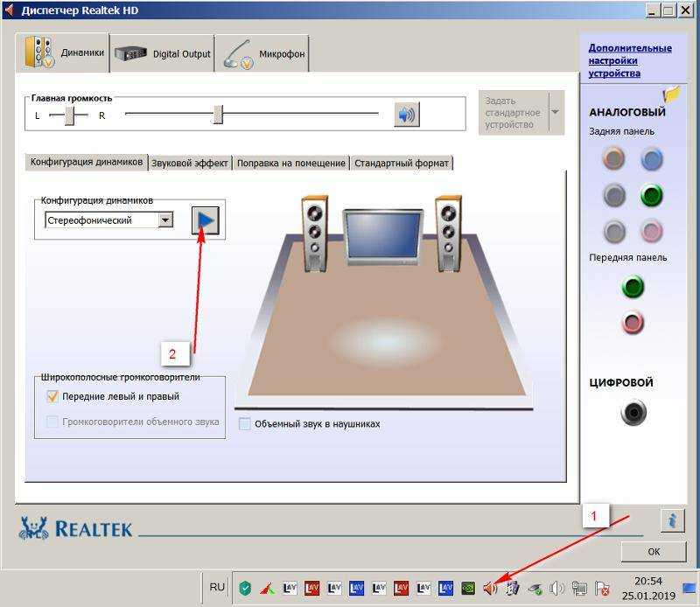
Task: Open the Стереофонический speaker configuration dropdown
Action: click(165, 220)
